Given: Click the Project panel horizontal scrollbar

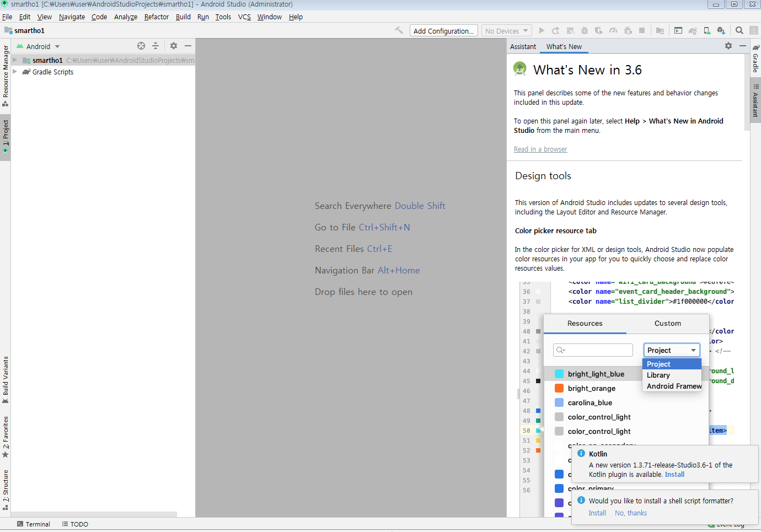Looking at the screenshot, I should click(x=94, y=514).
